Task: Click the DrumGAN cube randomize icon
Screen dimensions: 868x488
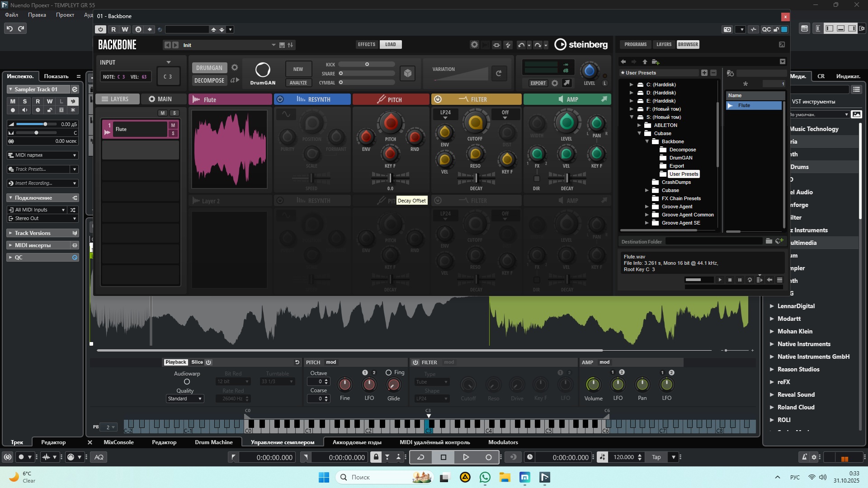Action: click(x=408, y=73)
